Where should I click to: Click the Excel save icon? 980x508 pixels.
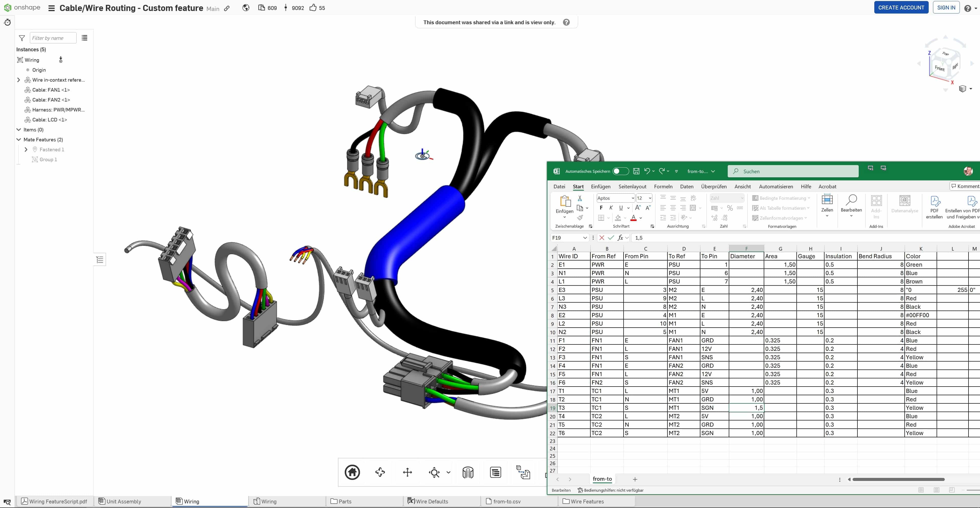click(x=636, y=171)
